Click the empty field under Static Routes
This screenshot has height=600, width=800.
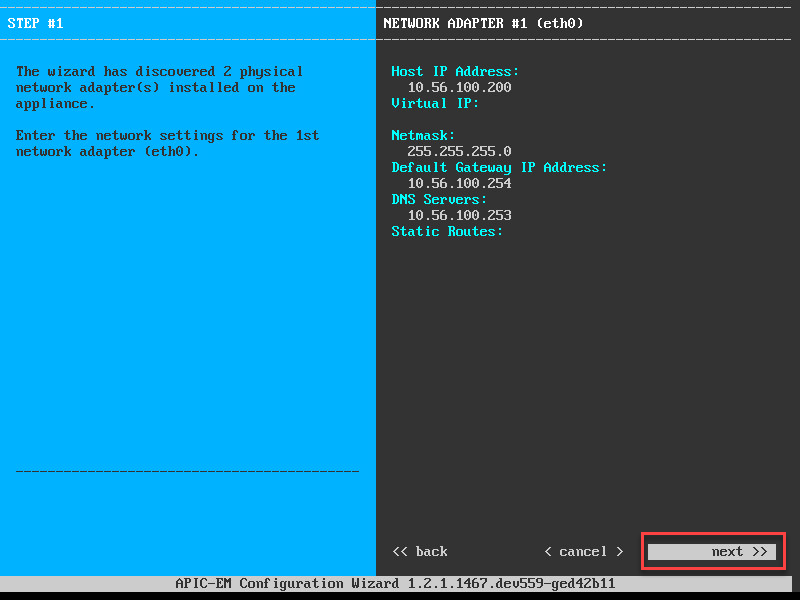(587, 247)
